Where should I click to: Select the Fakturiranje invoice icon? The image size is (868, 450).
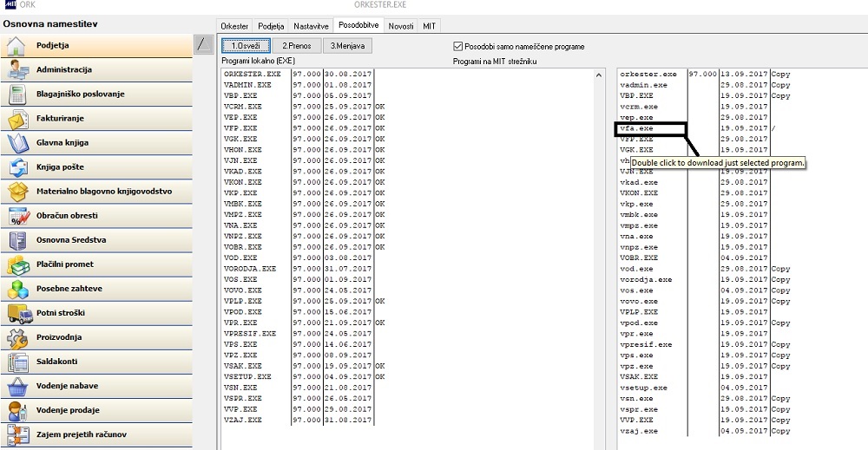point(17,118)
